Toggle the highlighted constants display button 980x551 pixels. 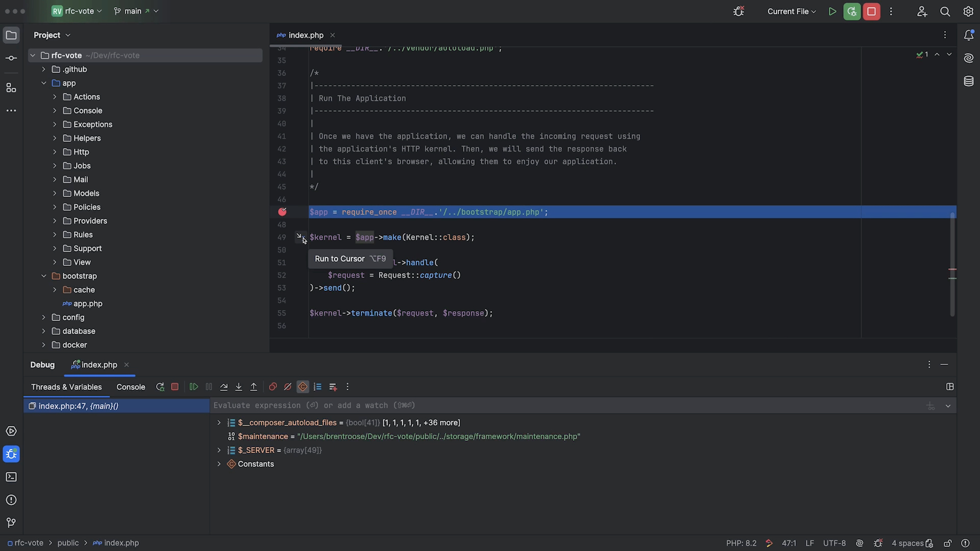coord(303,387)
